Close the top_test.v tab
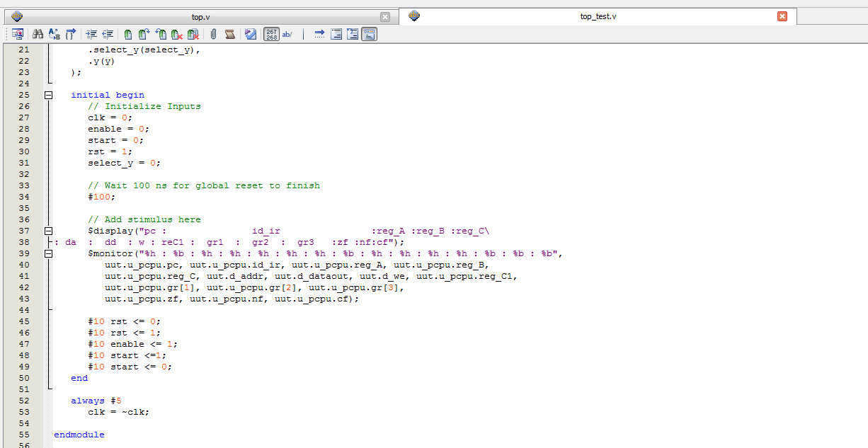Screen dimensions: 868x448 (782, 16)
